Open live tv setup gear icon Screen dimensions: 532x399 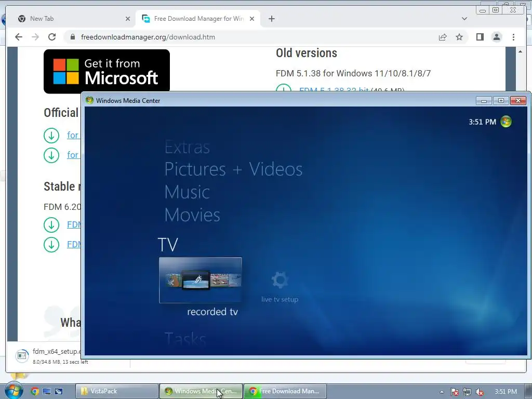click(280, 280)
